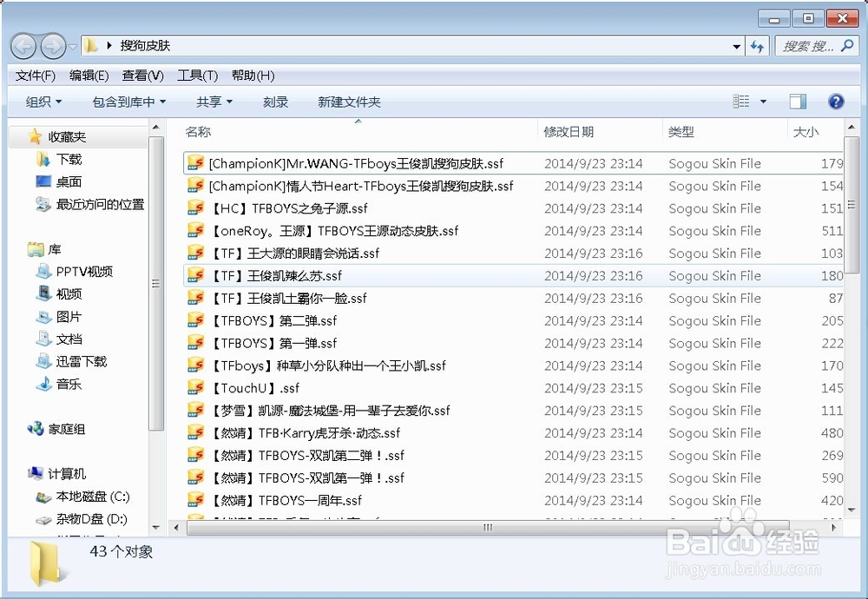This screenshot has width=868, height=599.
Task: Open 杂物D盘 (D:) drive
Action: coord(91,519)
